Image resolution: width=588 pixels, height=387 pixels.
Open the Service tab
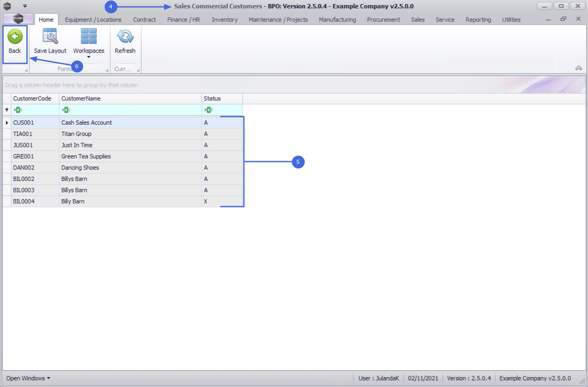pyautogui.click(x=445, y=20)
